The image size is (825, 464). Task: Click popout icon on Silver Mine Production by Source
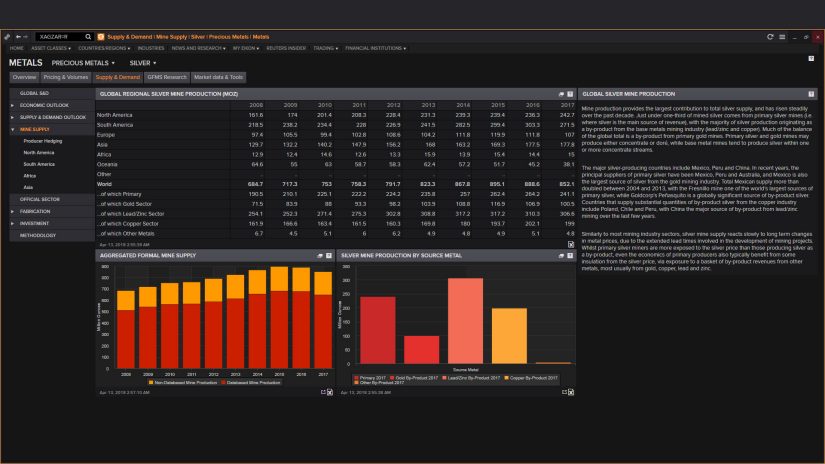[x=561, y=256]
